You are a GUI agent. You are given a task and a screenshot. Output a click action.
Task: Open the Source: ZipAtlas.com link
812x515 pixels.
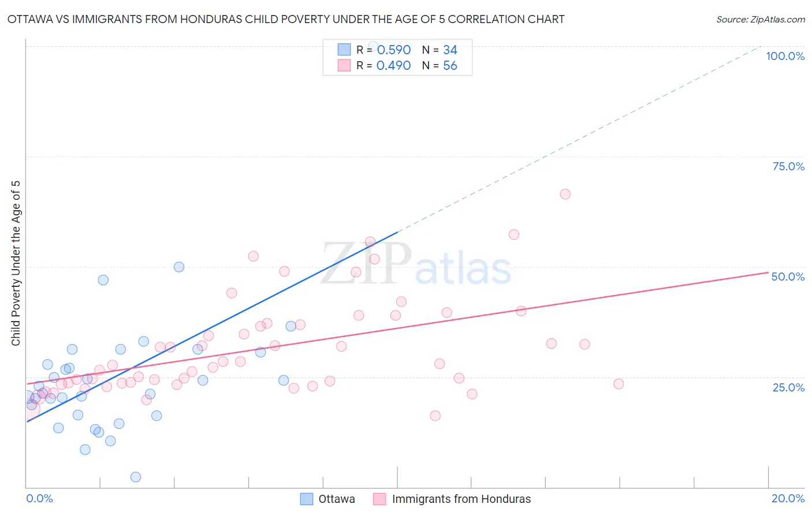760,19
